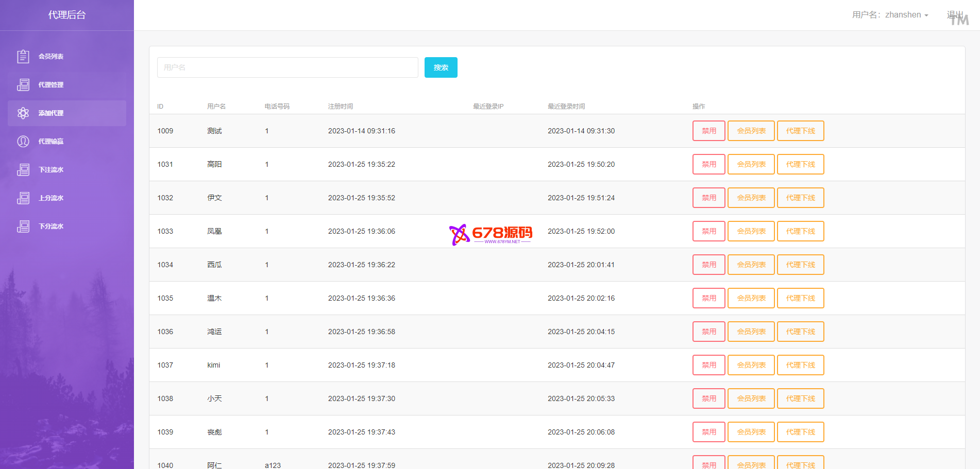Select the 代理输赢 menu label
Viewport: 980px width, 469px height.
51,142
